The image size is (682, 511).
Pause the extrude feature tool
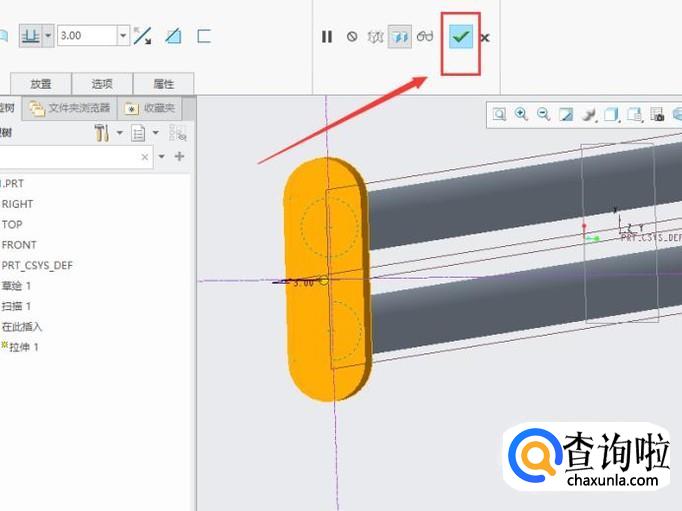pyautogui.click(x=327, y=37)
